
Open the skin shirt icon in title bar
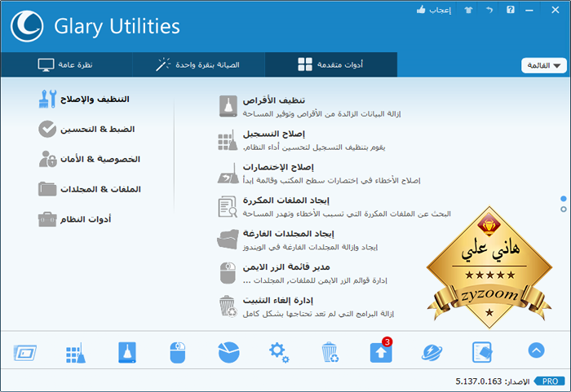(x=468, y=10)
